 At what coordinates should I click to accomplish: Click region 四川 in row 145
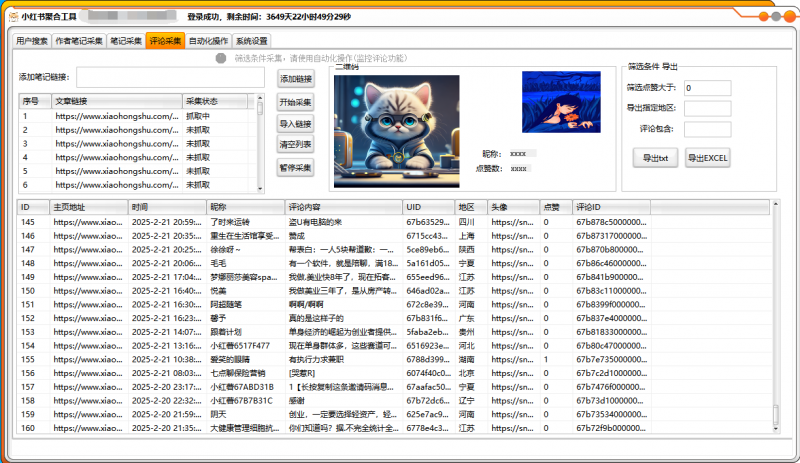pos(466,222)
